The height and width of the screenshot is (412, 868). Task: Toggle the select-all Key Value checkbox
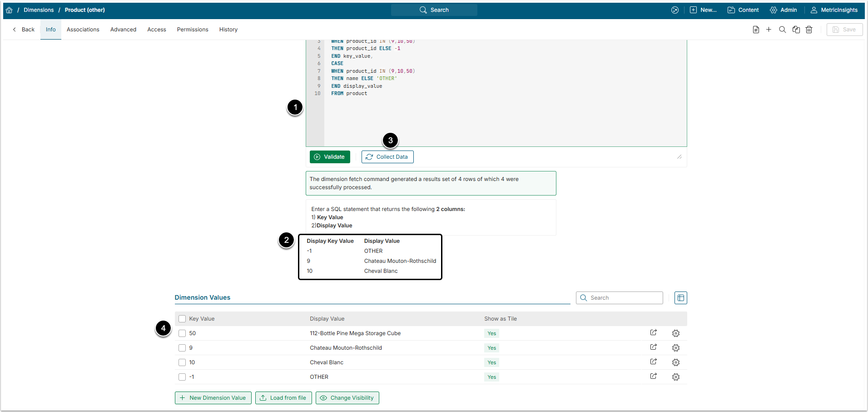tap(182, 319)
